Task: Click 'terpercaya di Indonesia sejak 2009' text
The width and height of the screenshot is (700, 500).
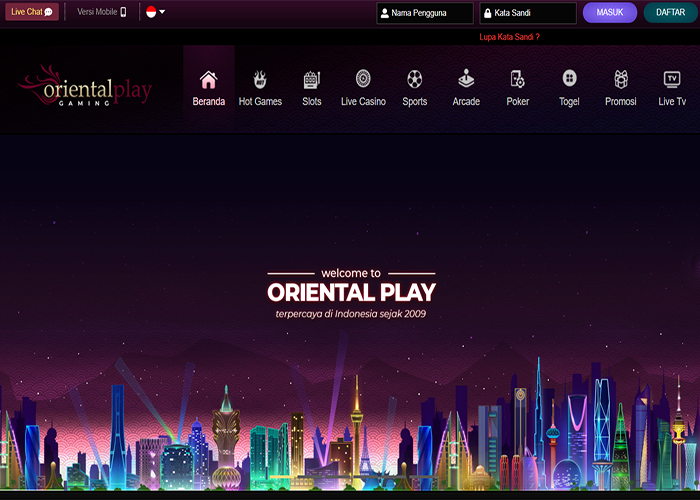Action: 351,314
